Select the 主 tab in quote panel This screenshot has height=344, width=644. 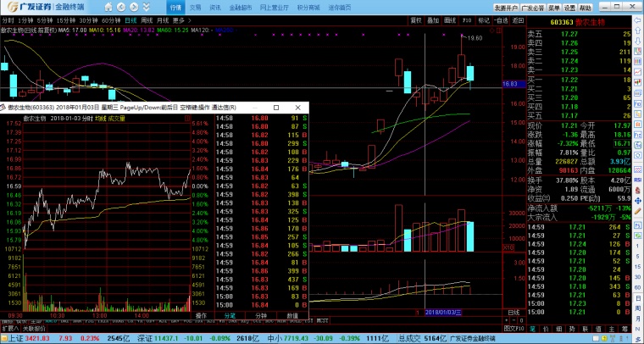point(612,329)
